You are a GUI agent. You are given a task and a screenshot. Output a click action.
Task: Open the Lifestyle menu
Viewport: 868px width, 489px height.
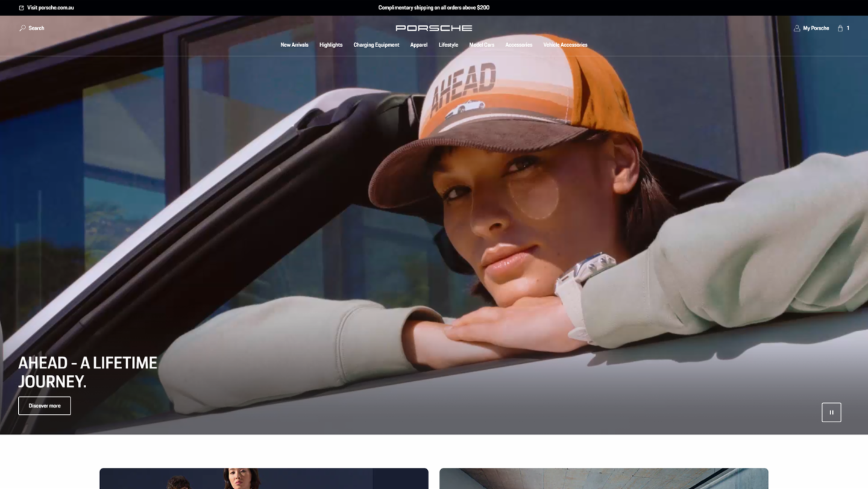tap(448, 45)
